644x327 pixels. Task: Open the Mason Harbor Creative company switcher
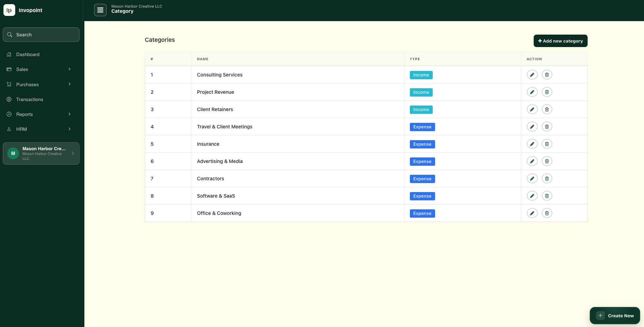tap(41, 153)
